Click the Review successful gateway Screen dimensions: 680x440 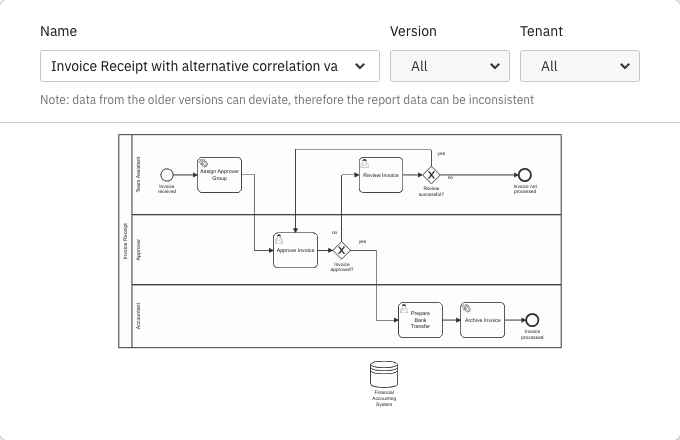pyautogui.click(x=432, y=175)
